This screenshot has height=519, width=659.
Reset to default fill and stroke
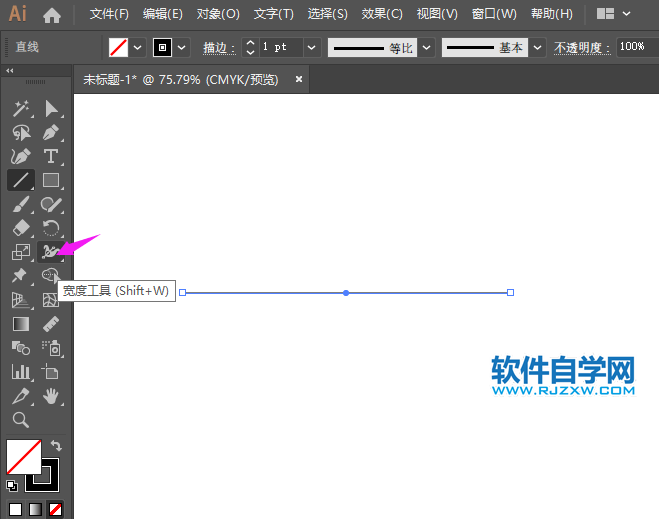[12, 486]
